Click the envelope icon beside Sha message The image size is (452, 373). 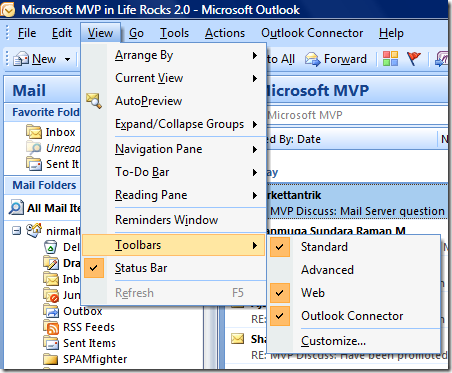click(x=238, y=339)
